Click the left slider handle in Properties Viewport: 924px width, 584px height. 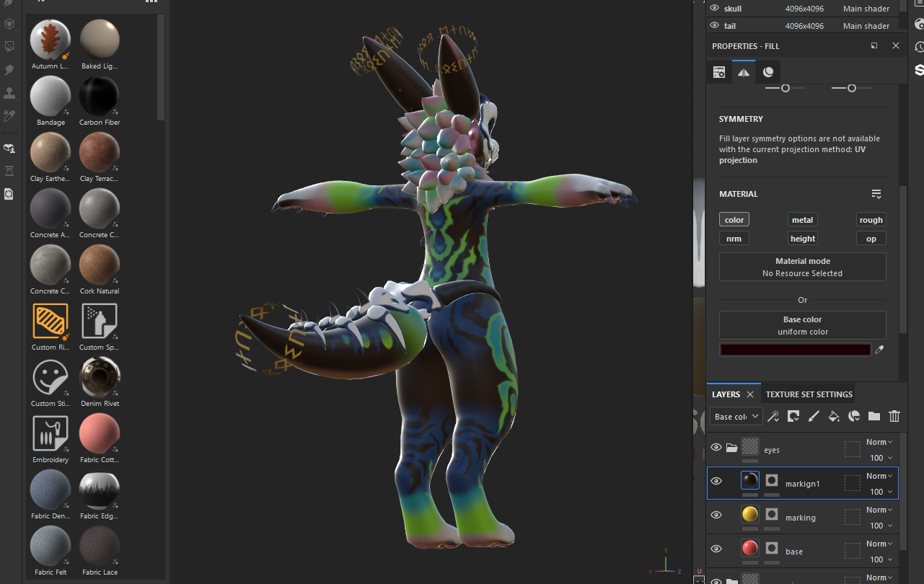[x=785, y=88]
